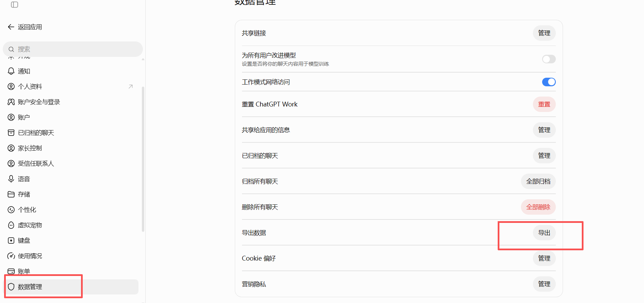Click the 设置是否将你的聊天内容用于模型训练 description text
This screenshot has width=644, height=303.
(285, 64)
